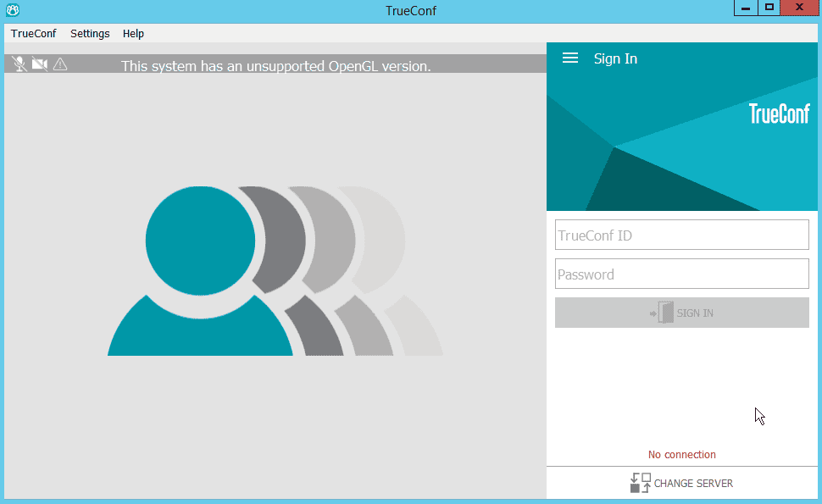Open the Settings menu

90,34
